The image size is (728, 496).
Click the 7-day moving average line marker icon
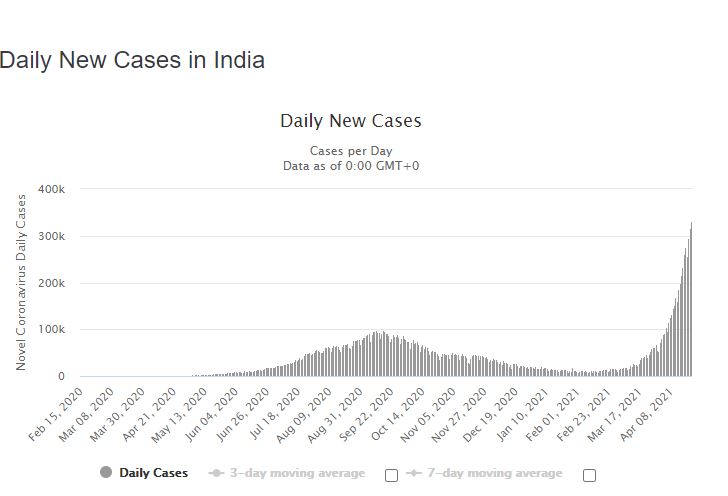click(414, 473)
